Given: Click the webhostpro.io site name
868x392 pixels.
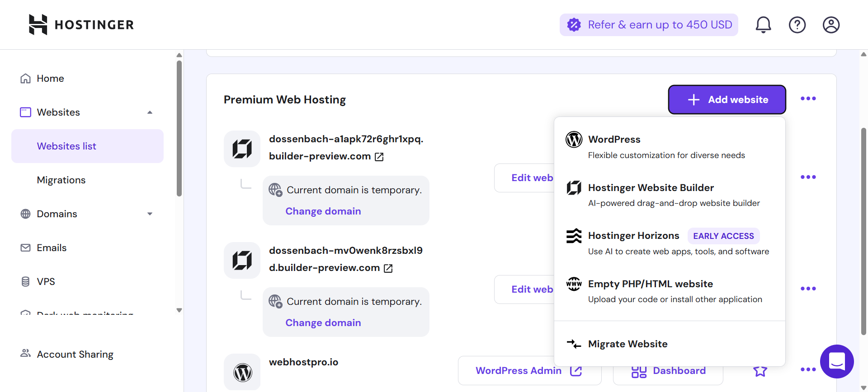Looking at the screenshot, I should coord(303,362).
